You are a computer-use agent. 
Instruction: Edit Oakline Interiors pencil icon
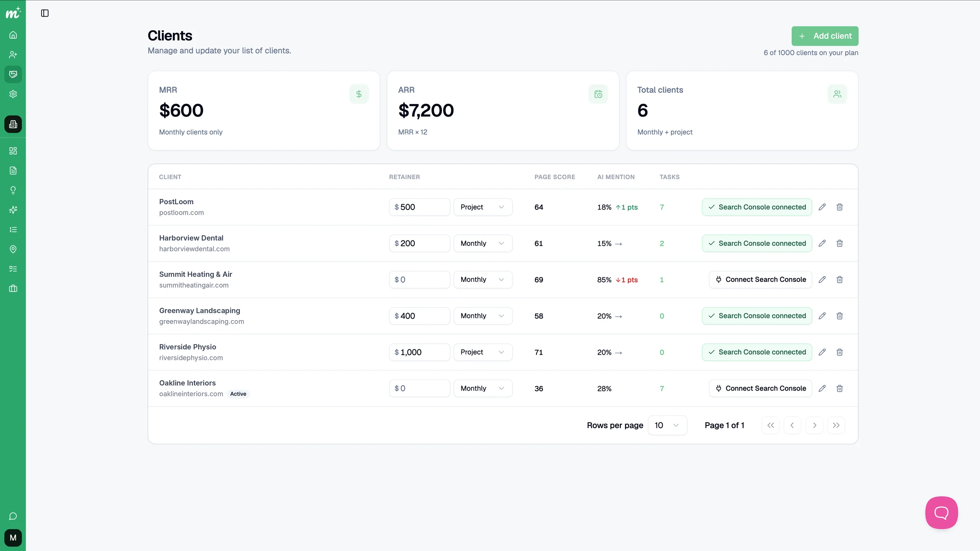[822, 388]
